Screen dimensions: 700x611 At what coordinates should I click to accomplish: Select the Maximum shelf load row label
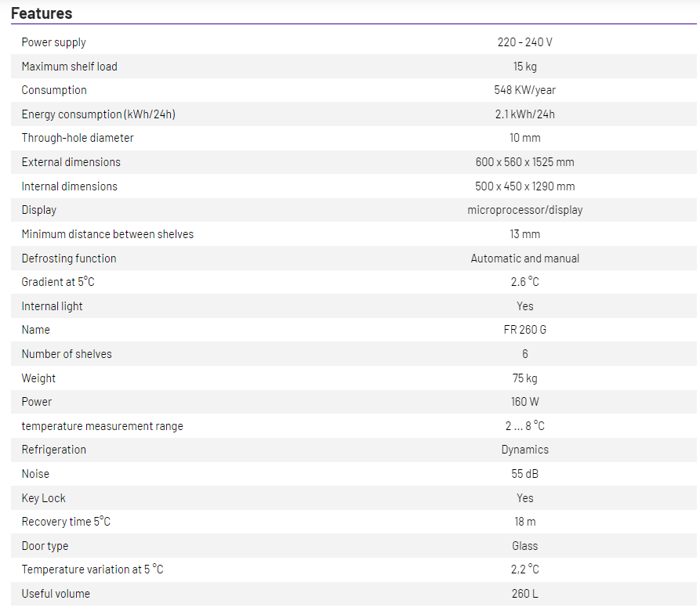(69, 67)
